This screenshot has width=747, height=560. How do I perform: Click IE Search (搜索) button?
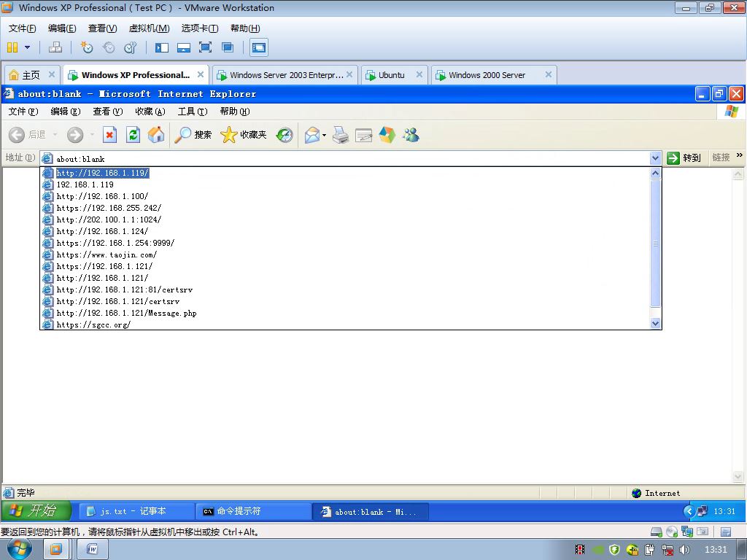(x=193, y=135)
